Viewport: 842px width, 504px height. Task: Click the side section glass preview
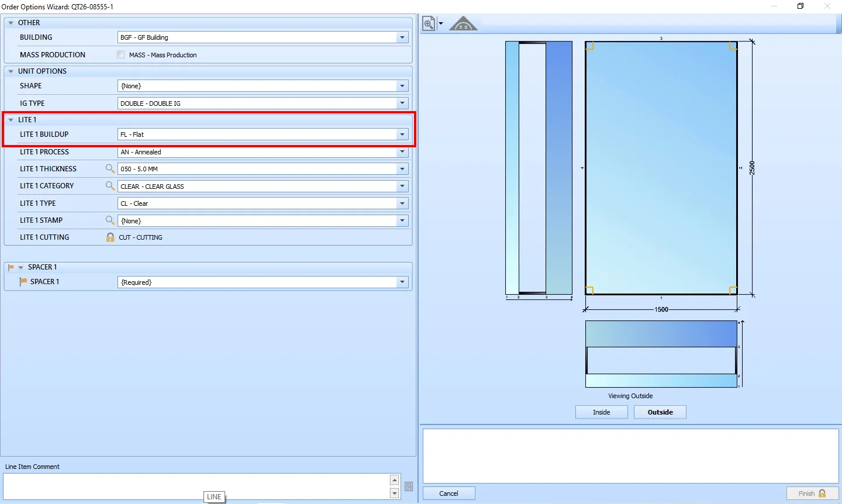539,168
